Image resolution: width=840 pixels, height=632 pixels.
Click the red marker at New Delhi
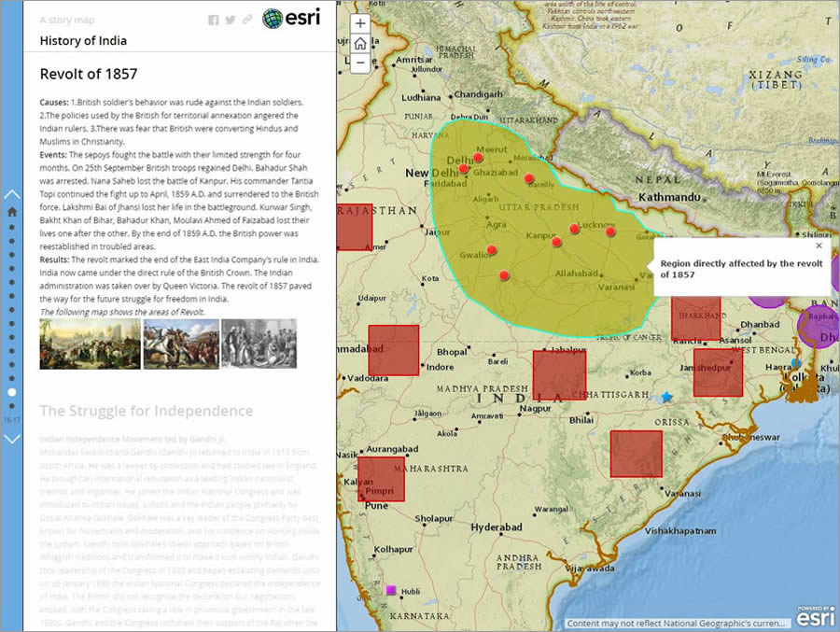(x=464, y=168)
